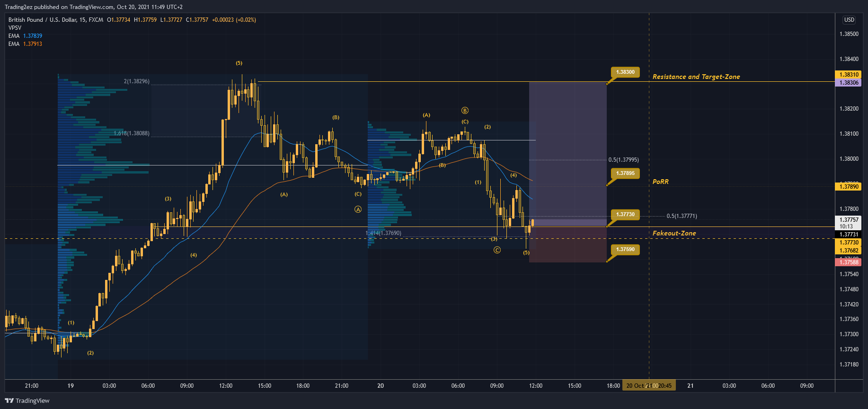
Task: Click the 1.38300 price callout
Action: (x=625, y=72)
